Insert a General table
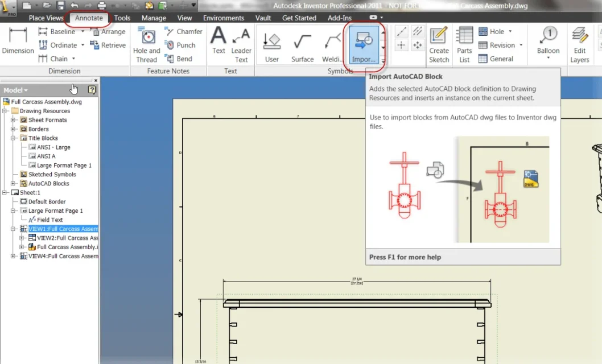 pyautogui.click(x=496, y=59)
